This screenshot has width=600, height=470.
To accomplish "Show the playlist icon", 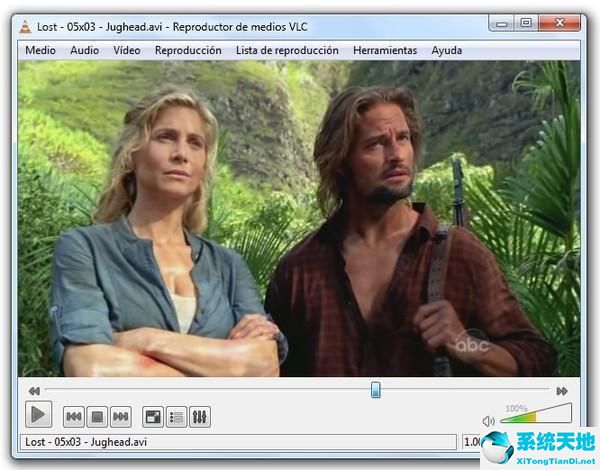I will (176, 416).
